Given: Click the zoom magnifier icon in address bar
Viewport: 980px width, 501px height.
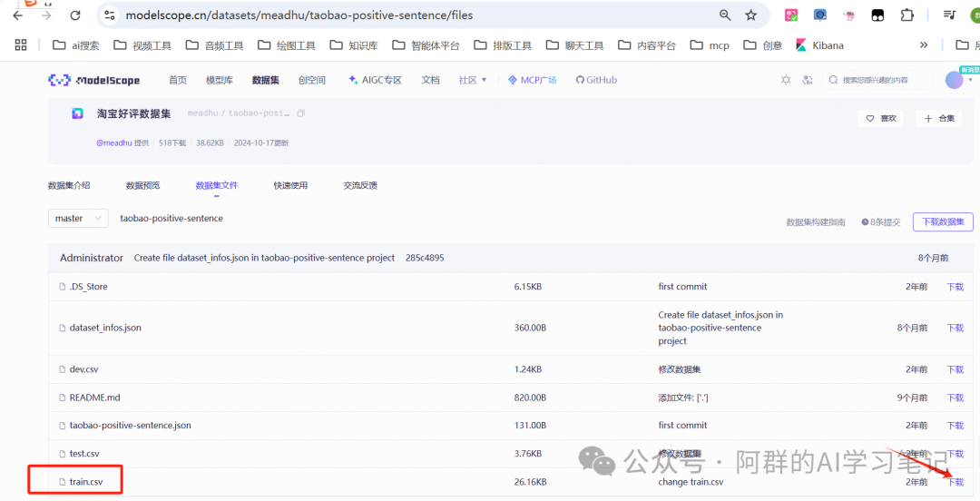Looking at the screenshot, I should tap(725, 15).
